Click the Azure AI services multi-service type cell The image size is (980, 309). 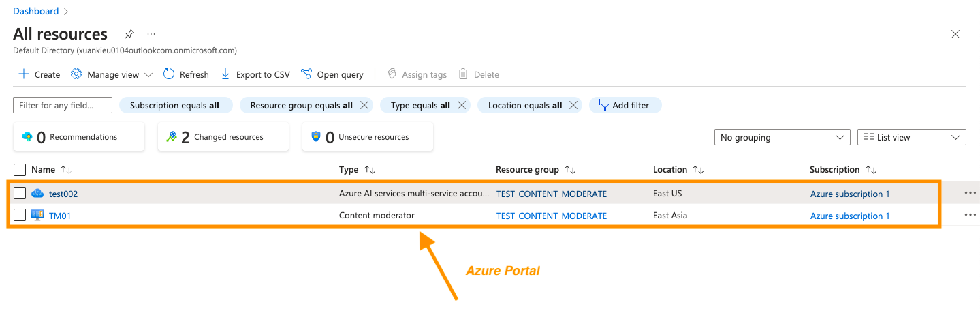[414, 193]
